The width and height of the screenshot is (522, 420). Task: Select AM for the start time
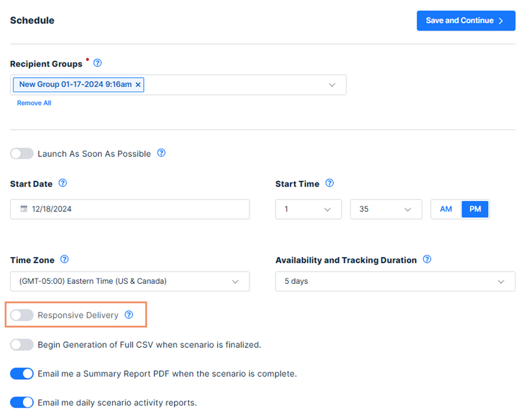pyautogui.click(x=446, y=209)
